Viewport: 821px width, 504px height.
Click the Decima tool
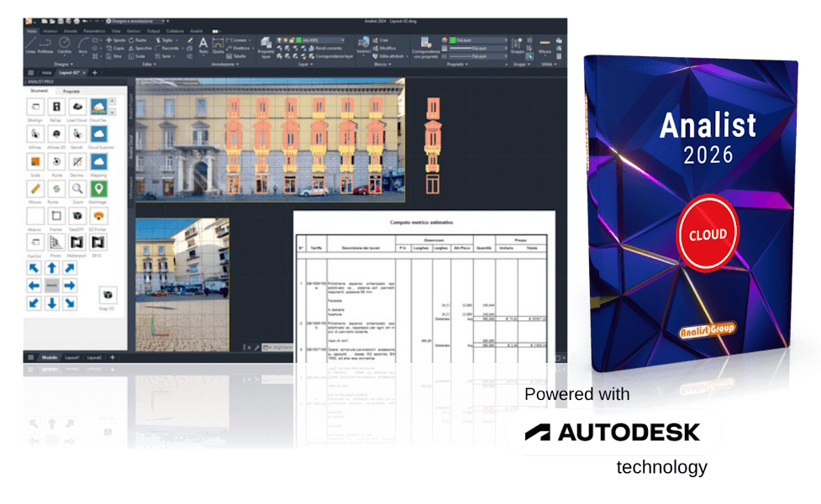pos(77,162)
